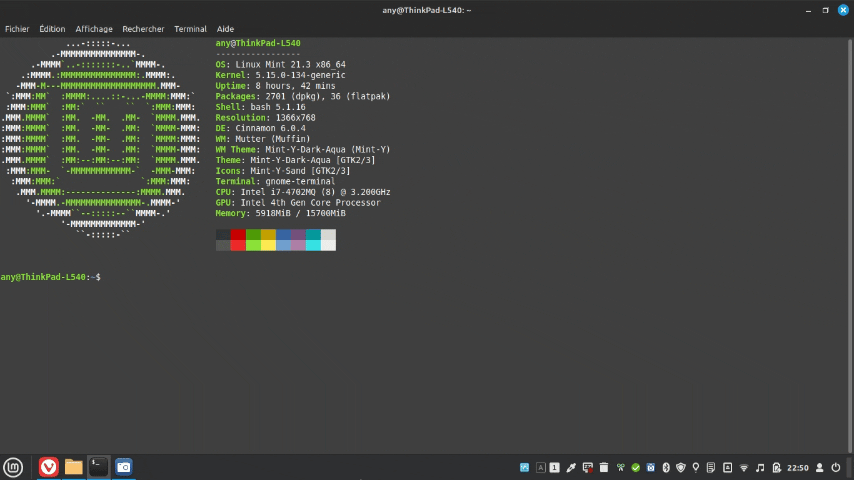Open the sound music note applet
Viewport: 854px width, 480px height.
[760, 467]
